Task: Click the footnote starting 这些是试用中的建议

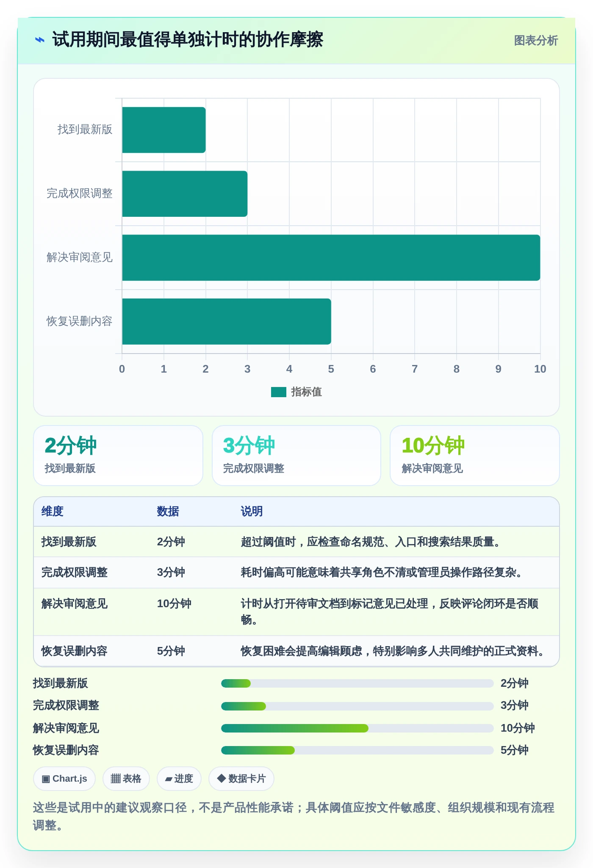Action: click(x=294, y=816)
